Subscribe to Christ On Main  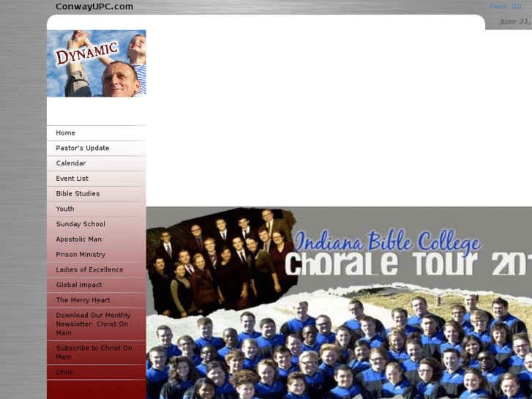point(97,352)
